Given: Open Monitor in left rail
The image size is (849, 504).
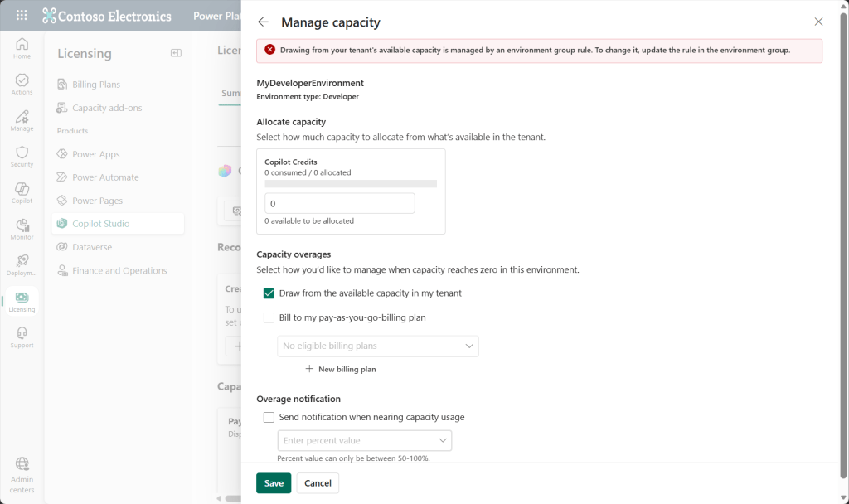Looking at the screenshot, I should 22,230.
